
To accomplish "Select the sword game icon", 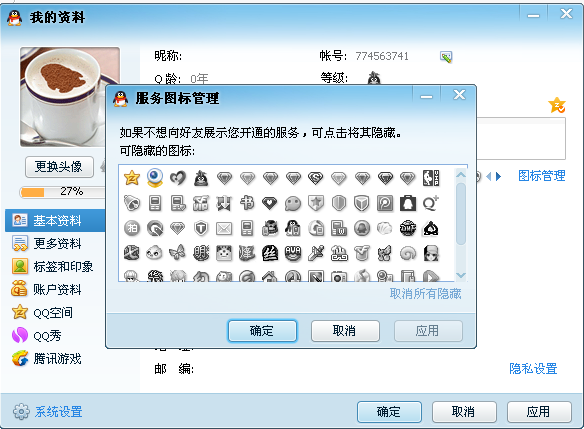I will pos(316,253).
